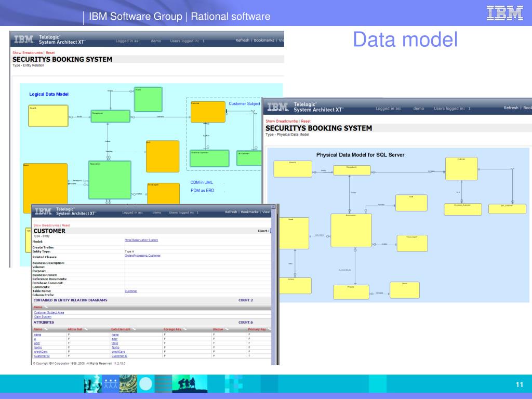
Task: Select the Receptionist table in Physical Data Model
Action: 352,170
